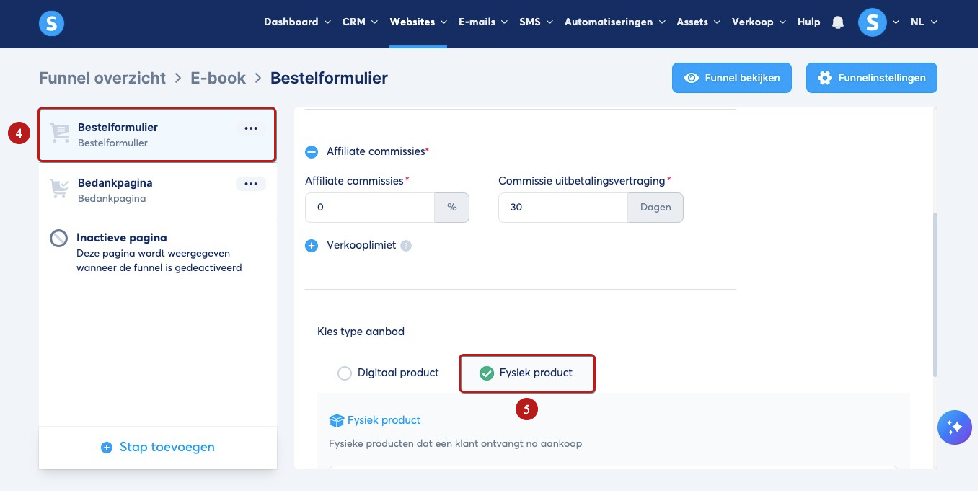Click the gear icon on Funnelinstellingen
The image size is (980, 493).
(825, 78)
